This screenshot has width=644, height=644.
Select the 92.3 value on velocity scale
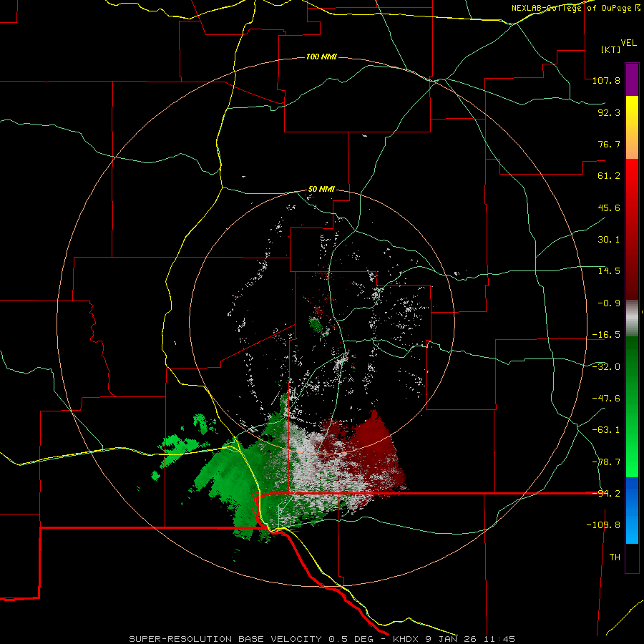(609, 112)
